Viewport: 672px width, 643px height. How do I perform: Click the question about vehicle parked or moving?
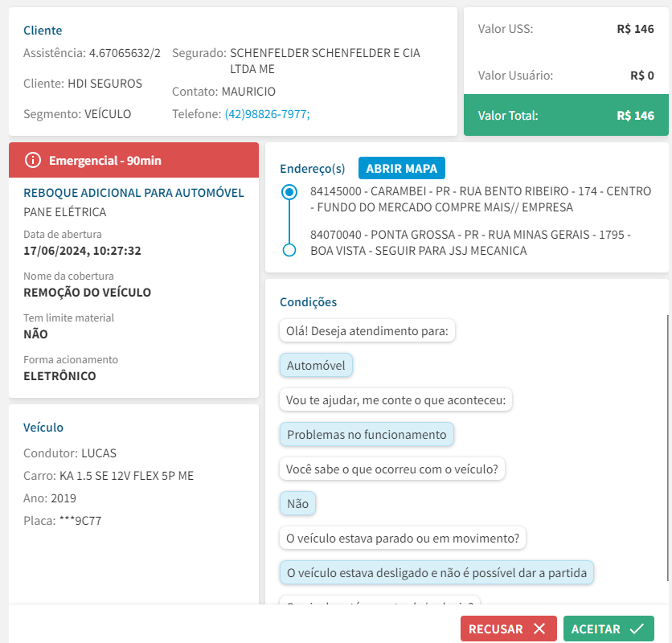[403, 538]
